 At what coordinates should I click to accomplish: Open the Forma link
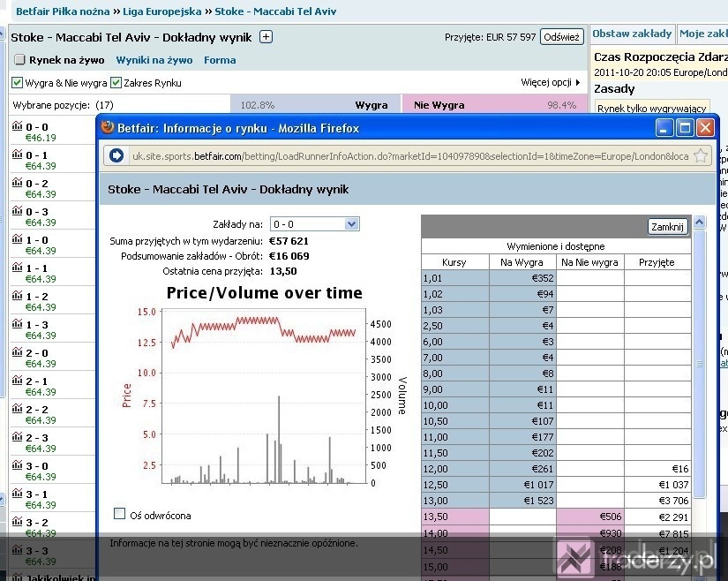220,60
